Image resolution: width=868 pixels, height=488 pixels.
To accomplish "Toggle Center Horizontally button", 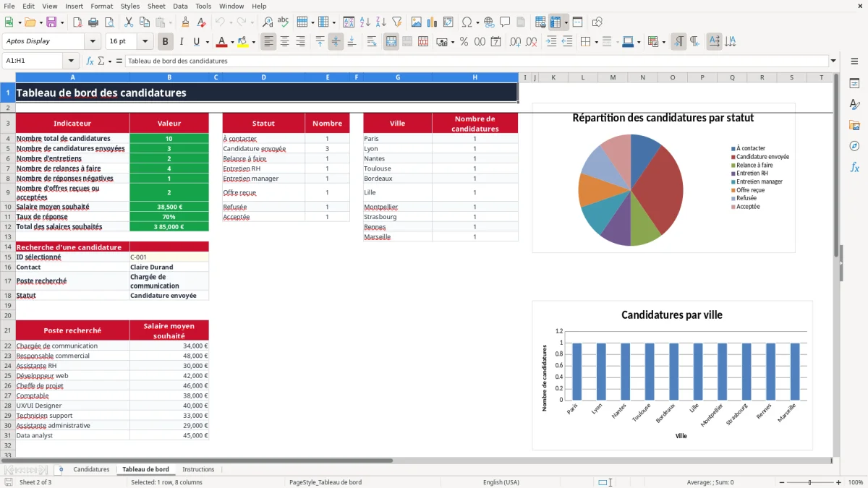I will 284,42.
